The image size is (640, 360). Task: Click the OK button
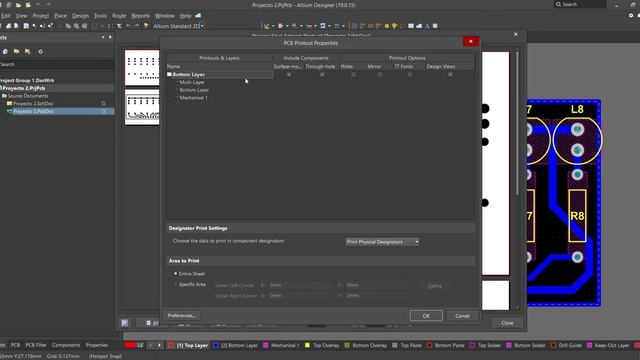tap(426, 316)
